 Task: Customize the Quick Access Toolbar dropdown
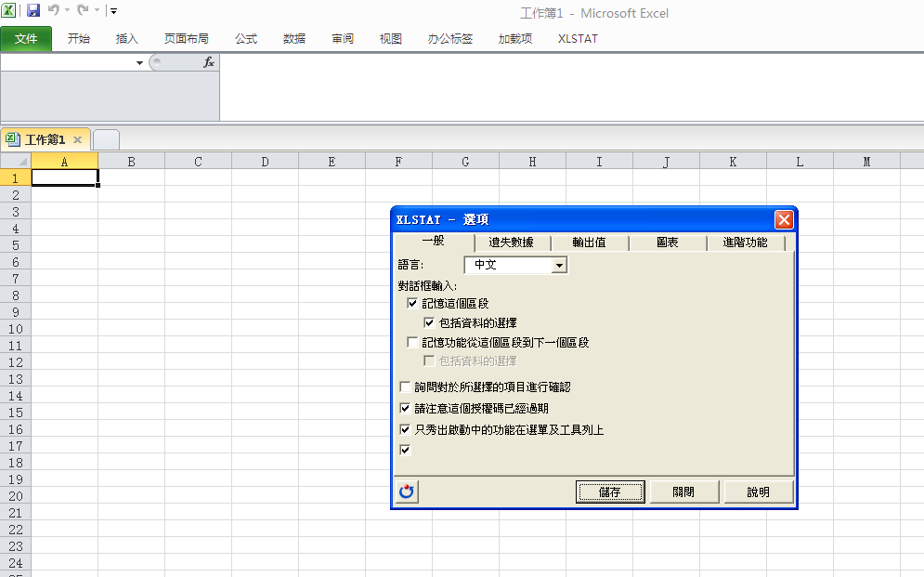coord(113,11)
